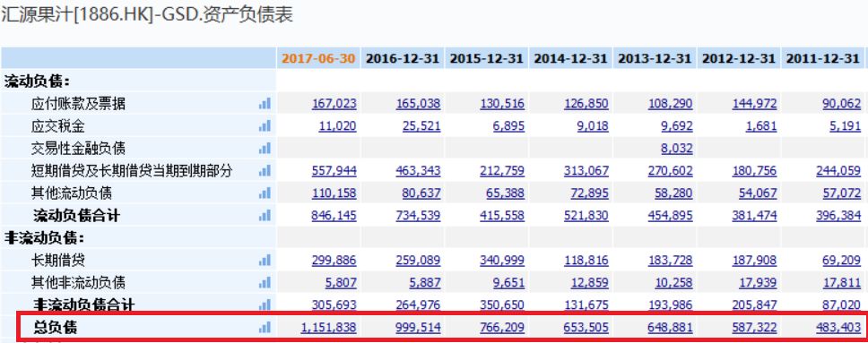This screenshot has height=343, width=868.
Task: Click 应付账款及票据 value 130,516
Action: (503, 104)
